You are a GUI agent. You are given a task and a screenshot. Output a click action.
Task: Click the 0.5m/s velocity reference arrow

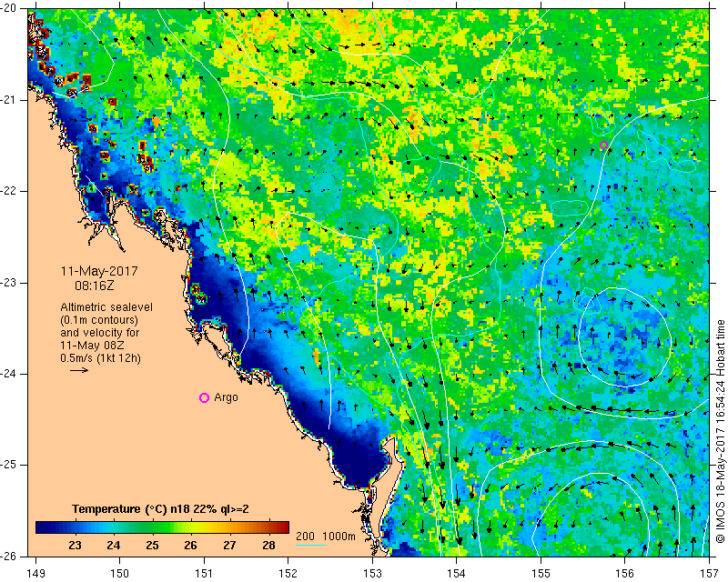(79, 370)
